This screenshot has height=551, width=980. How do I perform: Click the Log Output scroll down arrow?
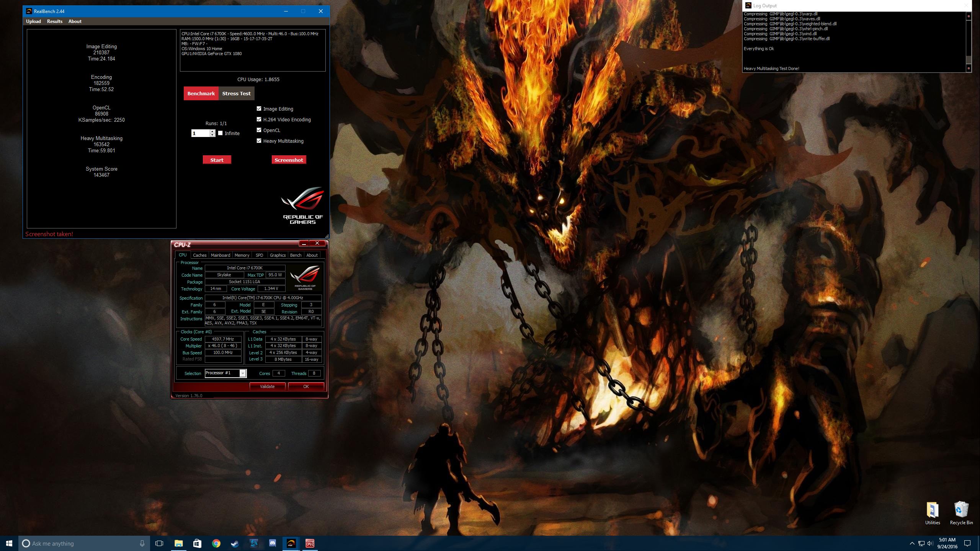pos(969,68)
